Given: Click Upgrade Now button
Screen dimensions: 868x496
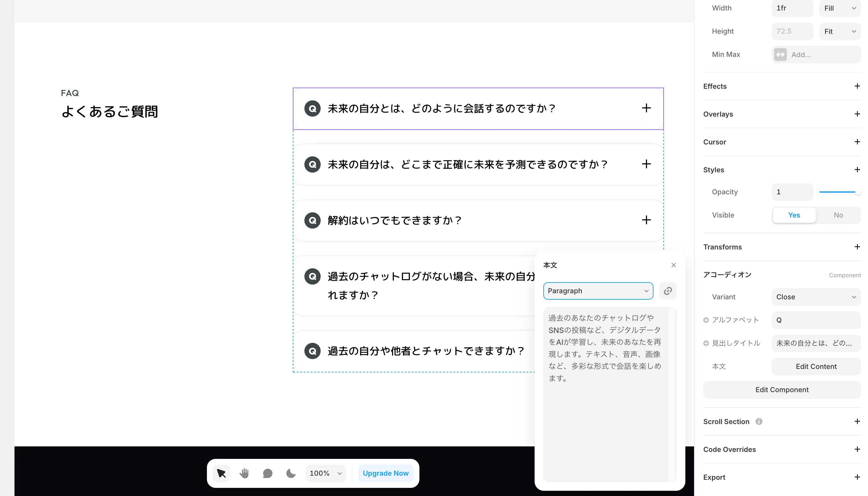Looking at the screenshot, I should pos(385,473).
